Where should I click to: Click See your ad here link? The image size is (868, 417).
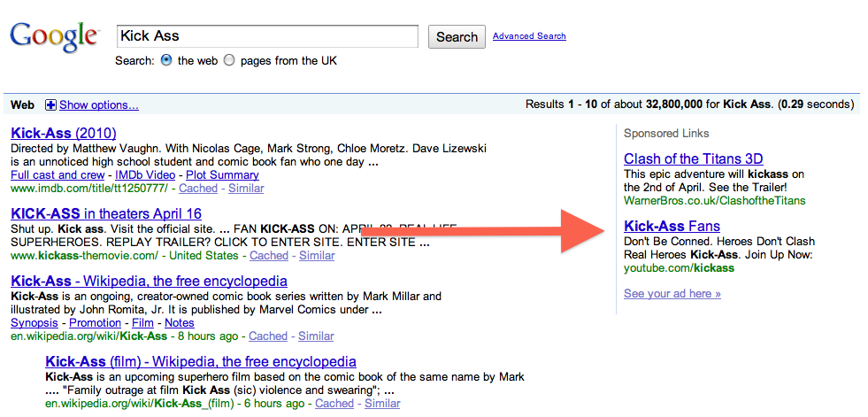672,294
